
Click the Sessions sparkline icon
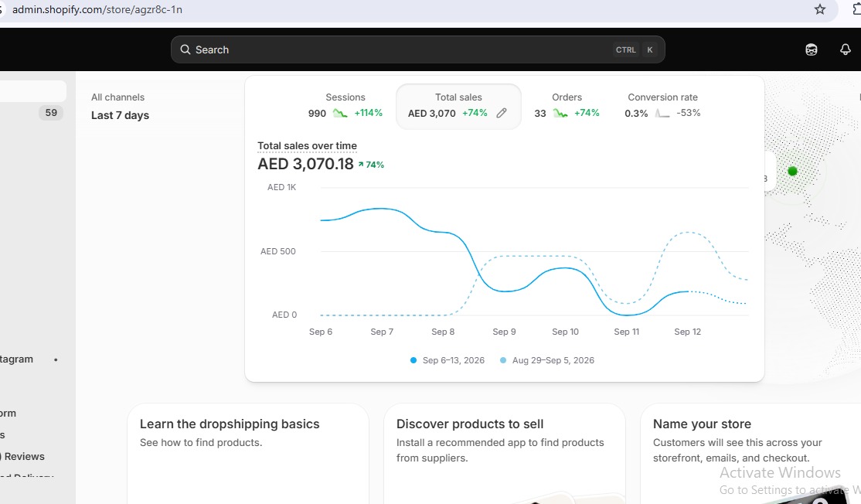pos(340,113)
